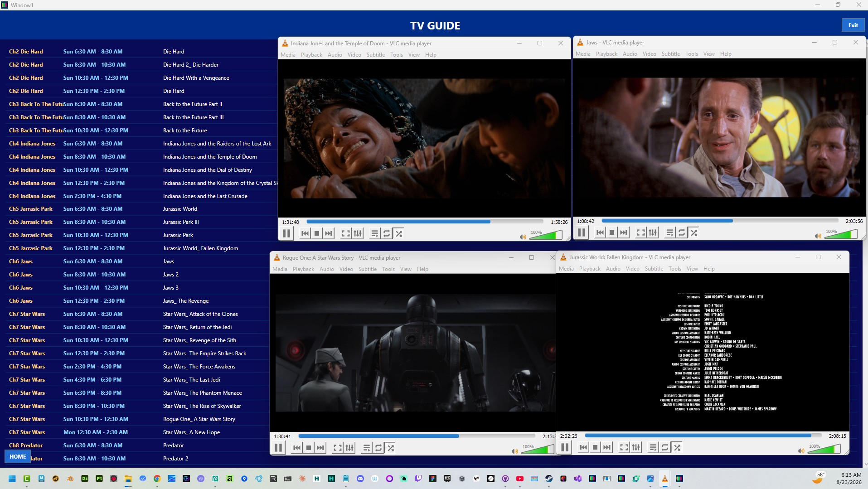Screen dimensions: 868x489
Task: Toggle shuffle in the Rogue One window
Action: (391, 448)
